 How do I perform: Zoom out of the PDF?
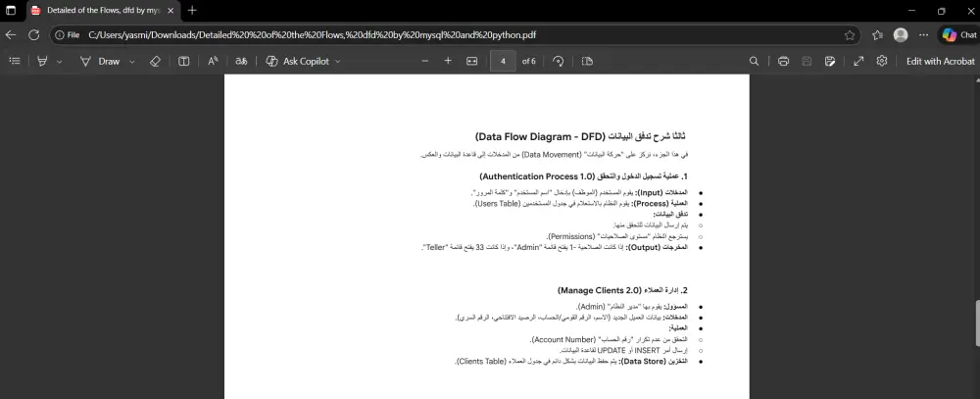[x=425, y=62]
